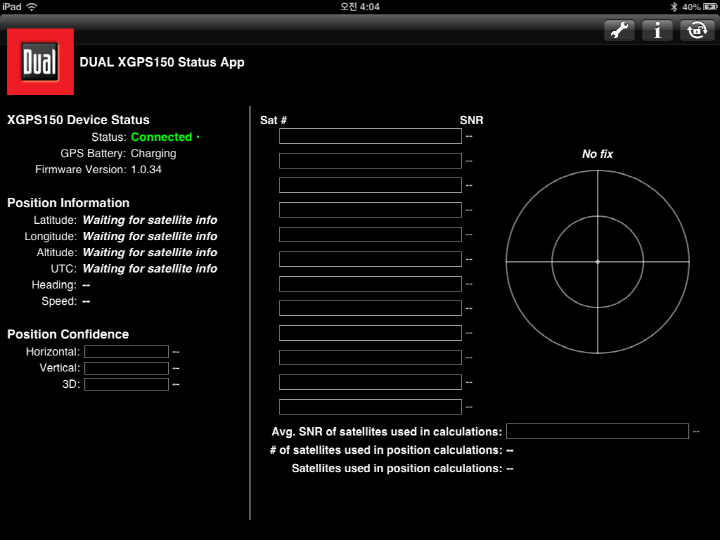Tap the XGPS150 Device Status heading

pyautogui.click(x=78, y=120)
